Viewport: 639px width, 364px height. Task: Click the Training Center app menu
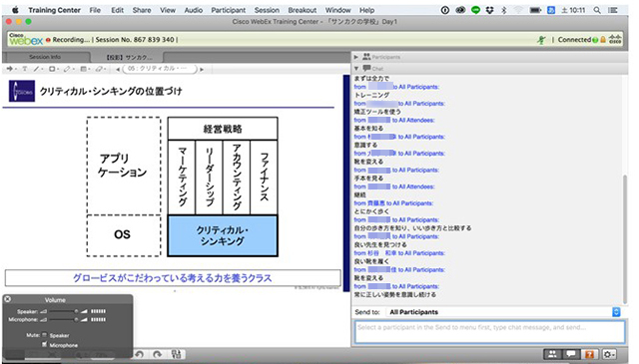(x=54, y=10)
